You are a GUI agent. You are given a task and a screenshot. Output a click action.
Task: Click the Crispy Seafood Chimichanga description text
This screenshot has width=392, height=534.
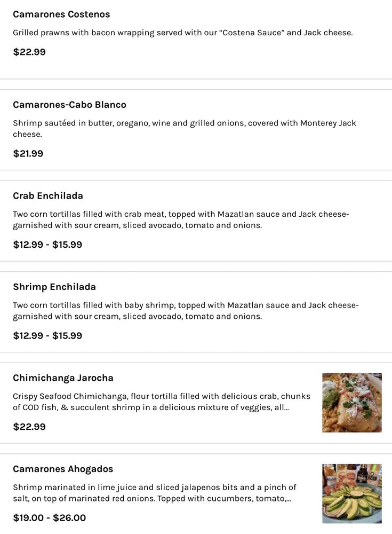point(161,402)
